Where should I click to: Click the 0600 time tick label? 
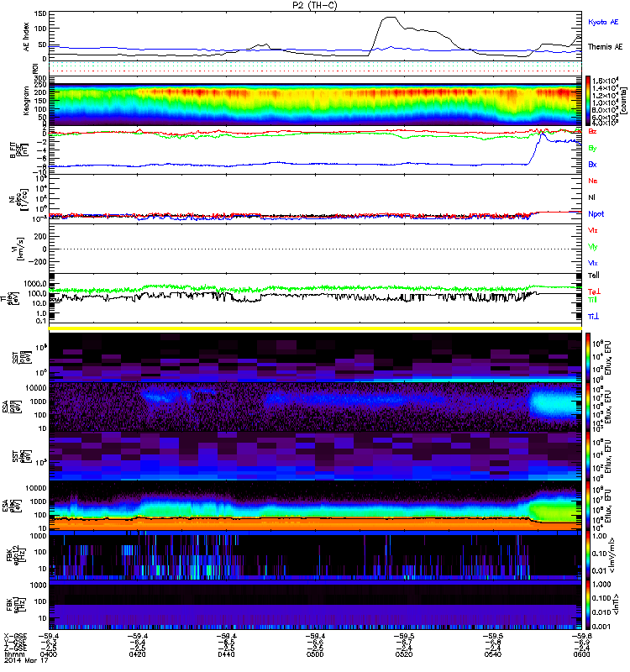click(x=581, y=654)
